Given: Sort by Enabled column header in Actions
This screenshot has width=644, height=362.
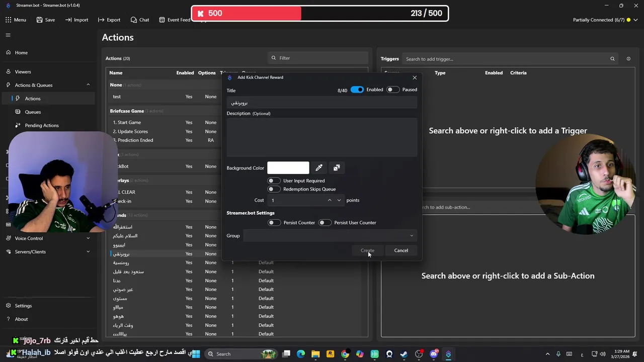Looking at the screenshot, I should [x=185, y=73].
